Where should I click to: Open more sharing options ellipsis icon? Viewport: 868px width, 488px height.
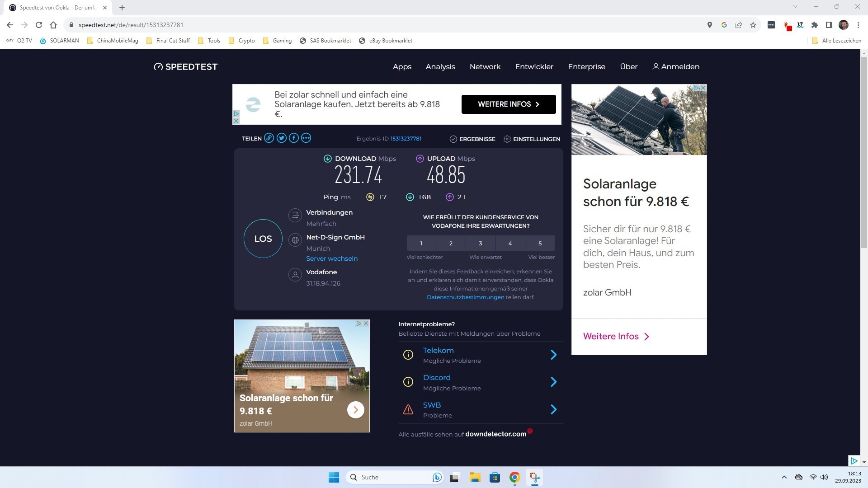click(x=306, y=138)
